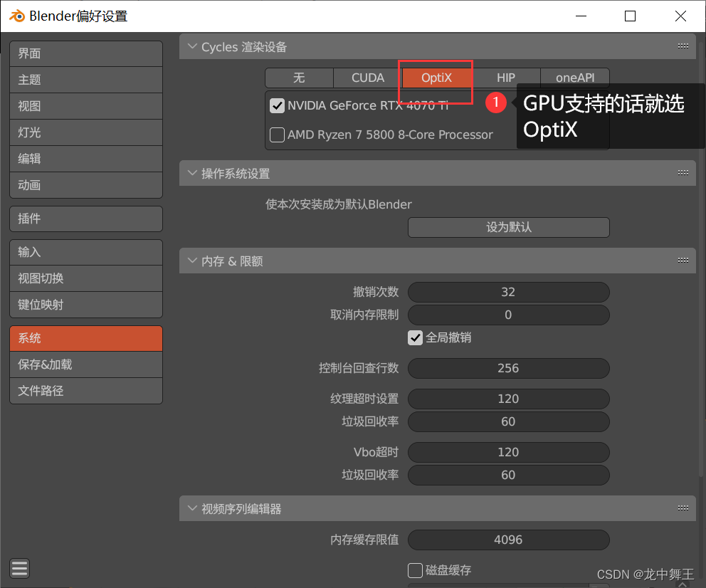Open the 编辑 preferences category
Screen dimensions: 706x588
click(86, 159)
